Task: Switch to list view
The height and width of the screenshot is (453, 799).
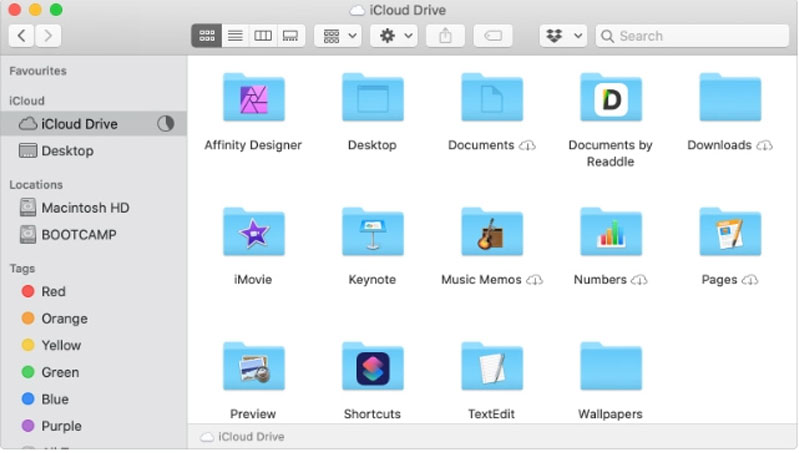Action: (235, 36)
